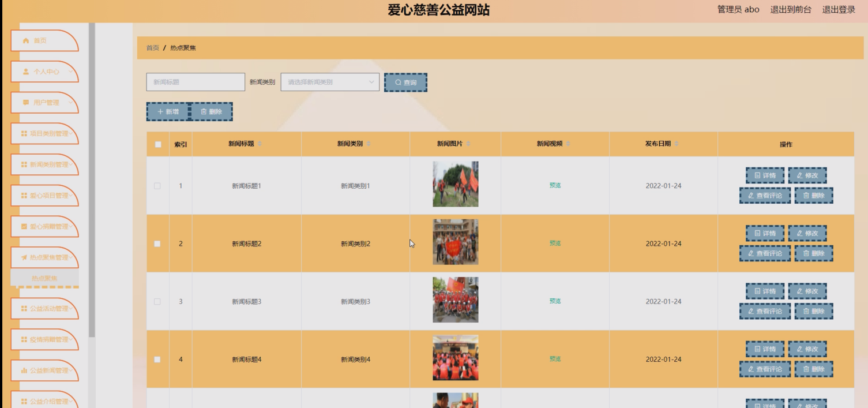Image resolution: width=868 pixels, height=408 pixels.
Task: Click 退出到前台 in the top bar
Action: pos(791,9)
